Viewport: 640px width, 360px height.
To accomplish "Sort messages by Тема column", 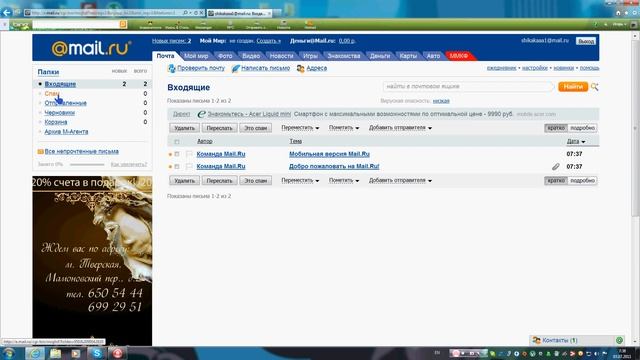I will click(x=296, y=141).
